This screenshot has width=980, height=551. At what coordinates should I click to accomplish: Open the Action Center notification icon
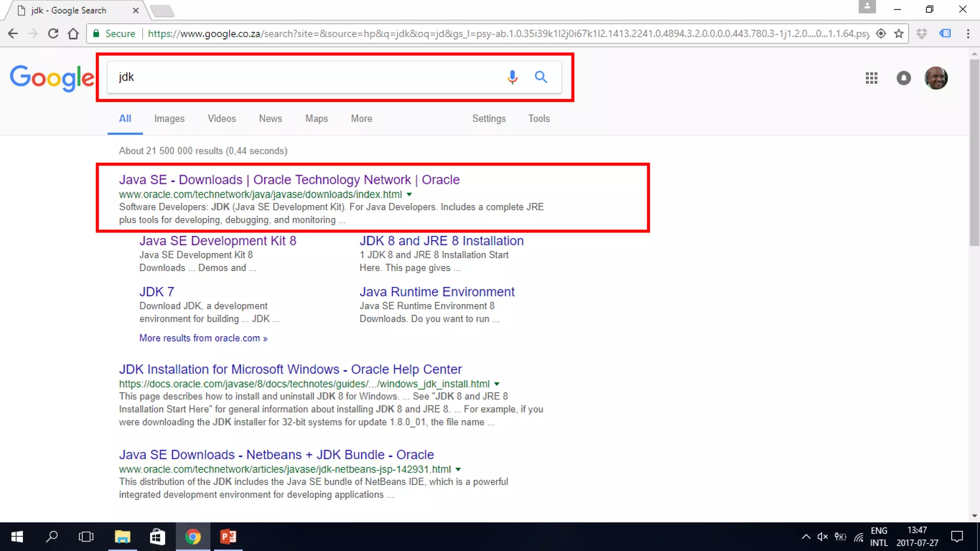point(957,537)
